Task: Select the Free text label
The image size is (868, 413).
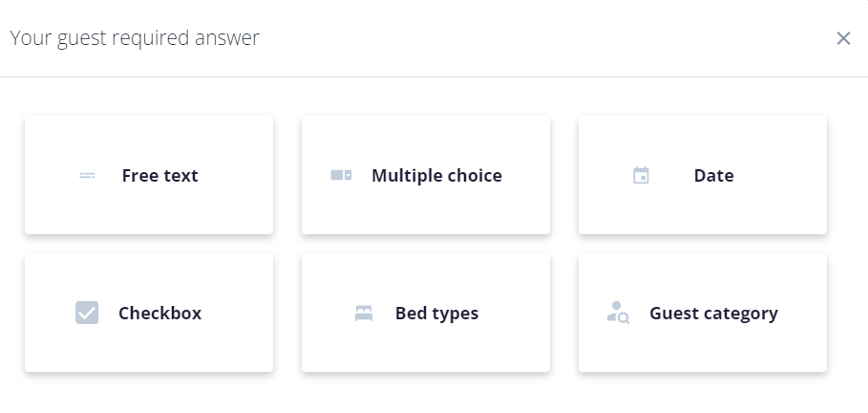Action: [159, 176]
